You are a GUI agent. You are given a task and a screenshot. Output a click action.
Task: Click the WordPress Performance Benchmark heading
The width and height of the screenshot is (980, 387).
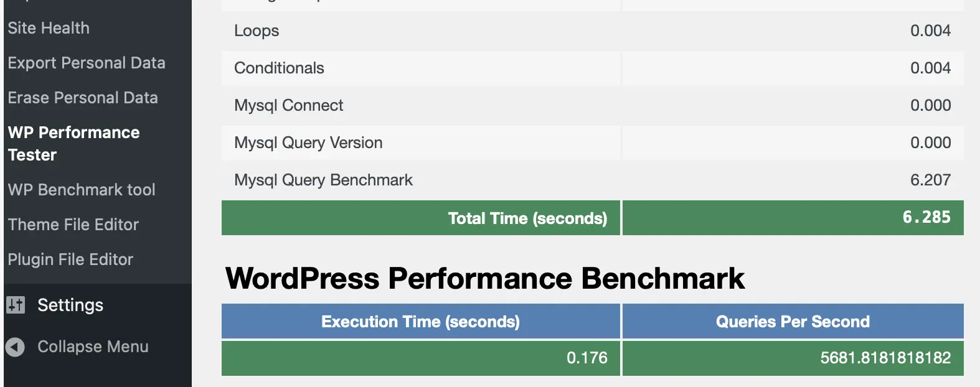coord(484,278)
